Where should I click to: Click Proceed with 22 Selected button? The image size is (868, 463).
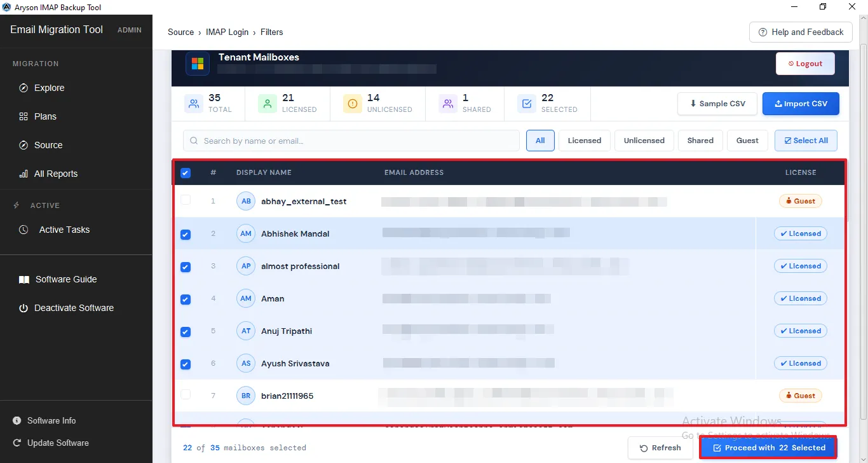(769, 448)
